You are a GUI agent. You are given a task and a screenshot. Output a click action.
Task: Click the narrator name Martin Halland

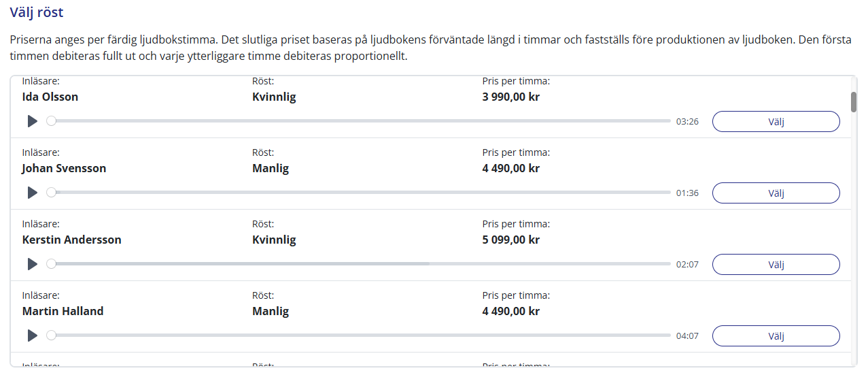tap(63, 311)
